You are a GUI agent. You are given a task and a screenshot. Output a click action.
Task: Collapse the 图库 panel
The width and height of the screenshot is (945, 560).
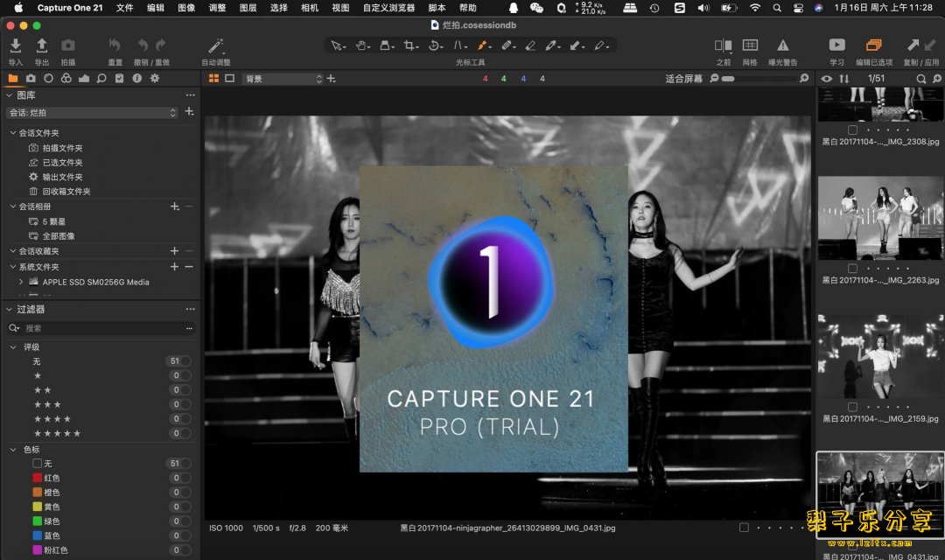pyautogui.click(x=9, y=95)
